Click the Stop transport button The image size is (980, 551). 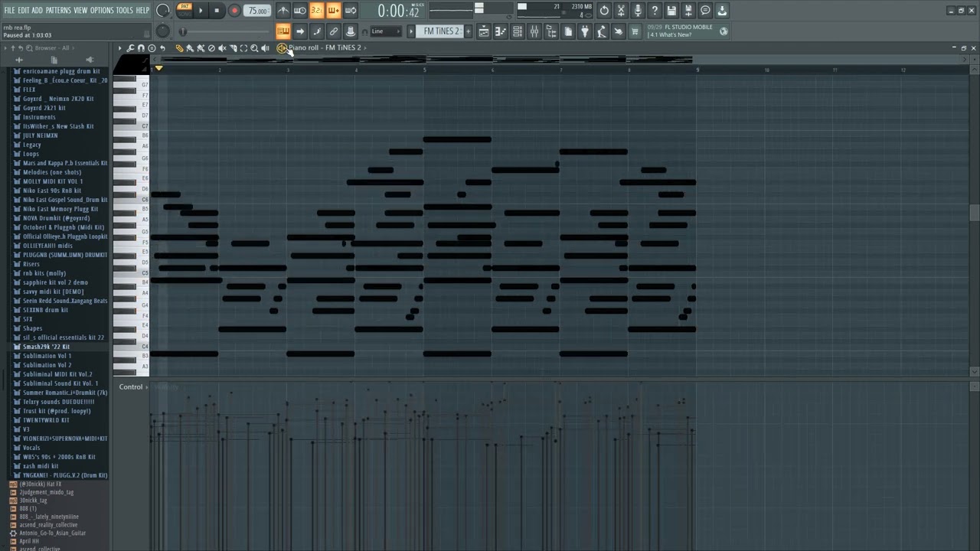(217, 11)
